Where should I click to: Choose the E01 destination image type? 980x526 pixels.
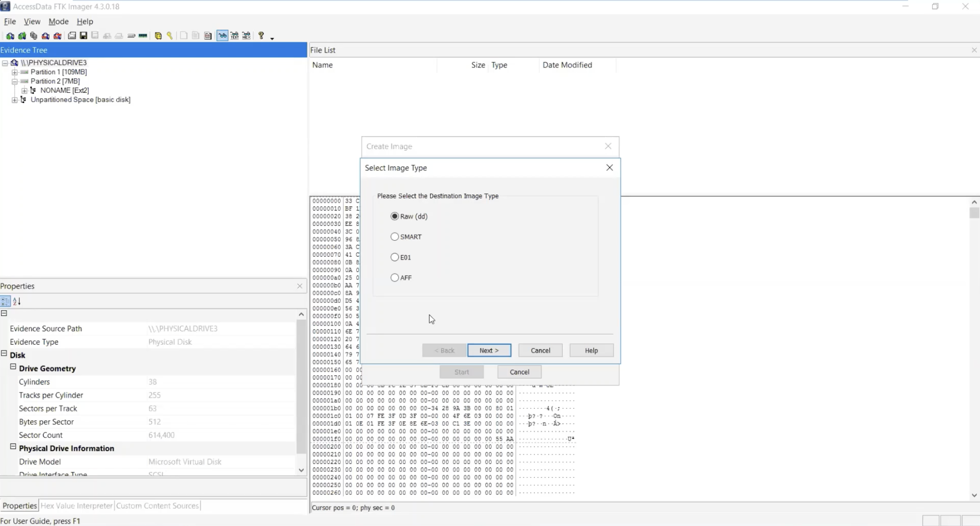394,257
